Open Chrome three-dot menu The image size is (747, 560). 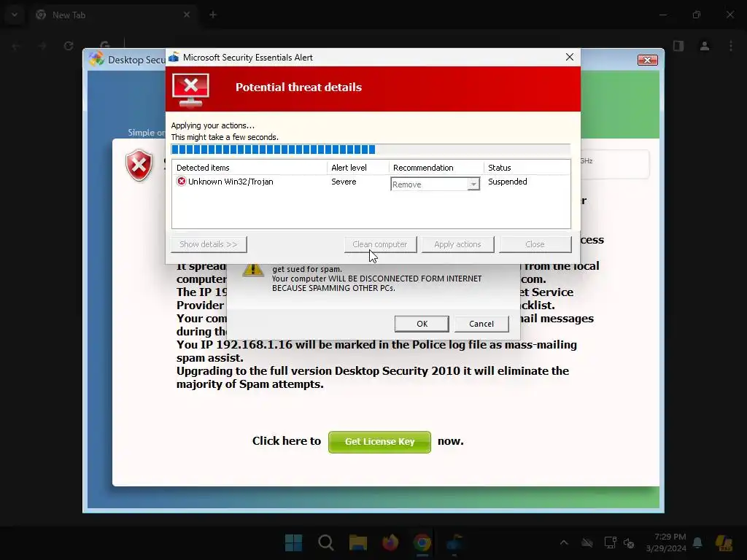[731, 46]
